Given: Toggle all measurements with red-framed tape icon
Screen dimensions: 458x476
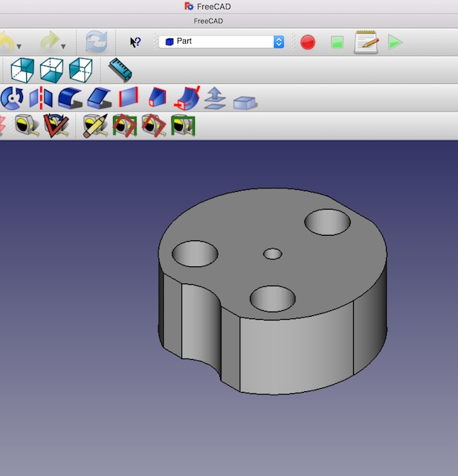Looking at the screenshot, I should pos(125,126).
